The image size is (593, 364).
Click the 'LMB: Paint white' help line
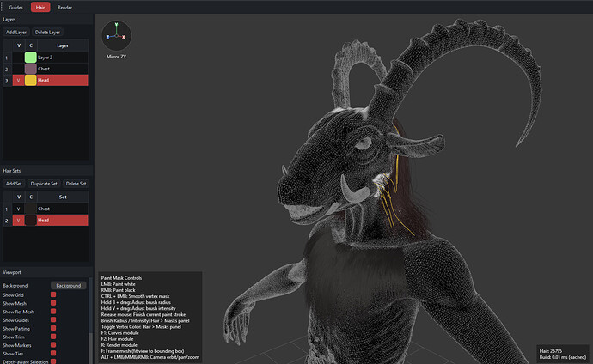click(118, 284)
